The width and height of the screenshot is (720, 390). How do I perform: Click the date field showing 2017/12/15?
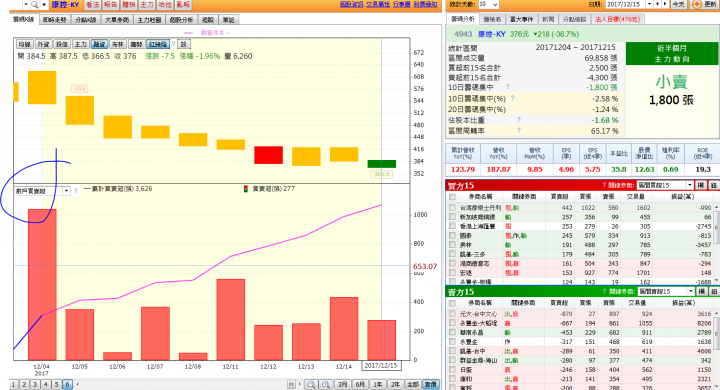coord(626,5)
